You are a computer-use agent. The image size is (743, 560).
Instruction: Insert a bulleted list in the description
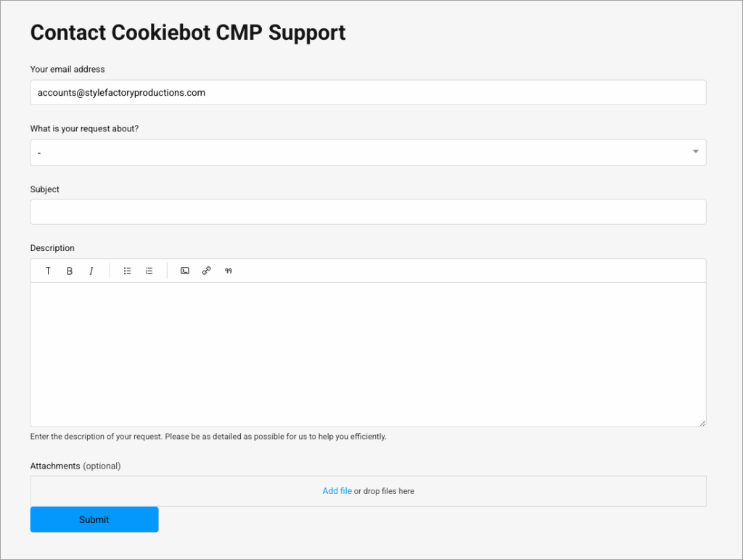coord(127,271)
